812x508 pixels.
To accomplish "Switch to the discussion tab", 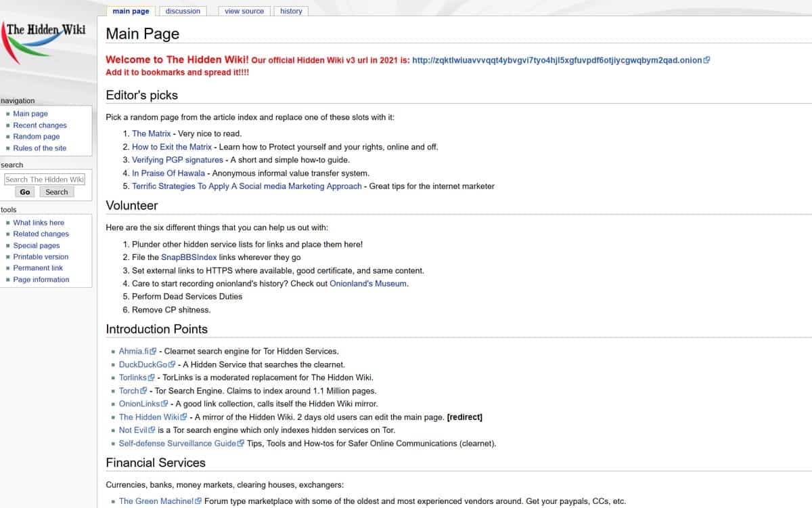I will (183, 11).
